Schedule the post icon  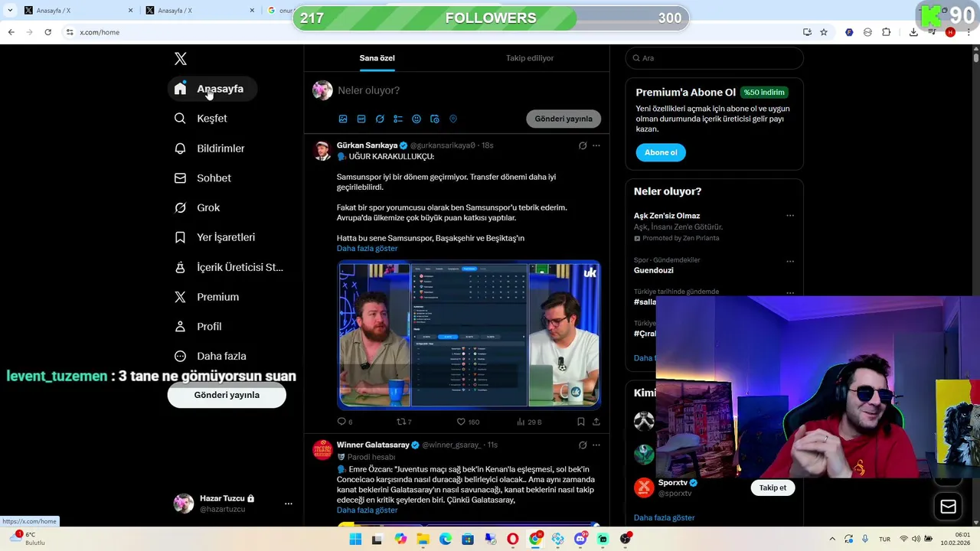pyautogui.click(x=435, y=119)
